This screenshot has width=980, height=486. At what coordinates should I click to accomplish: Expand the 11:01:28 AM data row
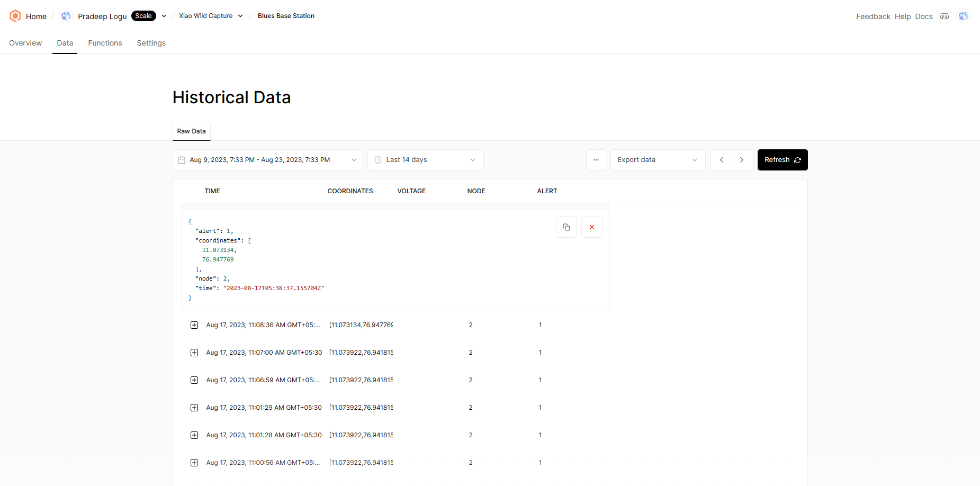coord(194,435)
